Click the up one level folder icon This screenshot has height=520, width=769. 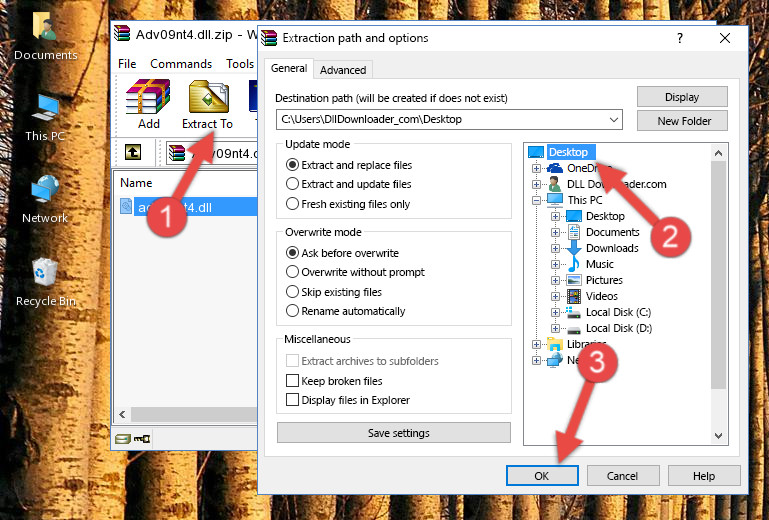click(x=133, y=153)
